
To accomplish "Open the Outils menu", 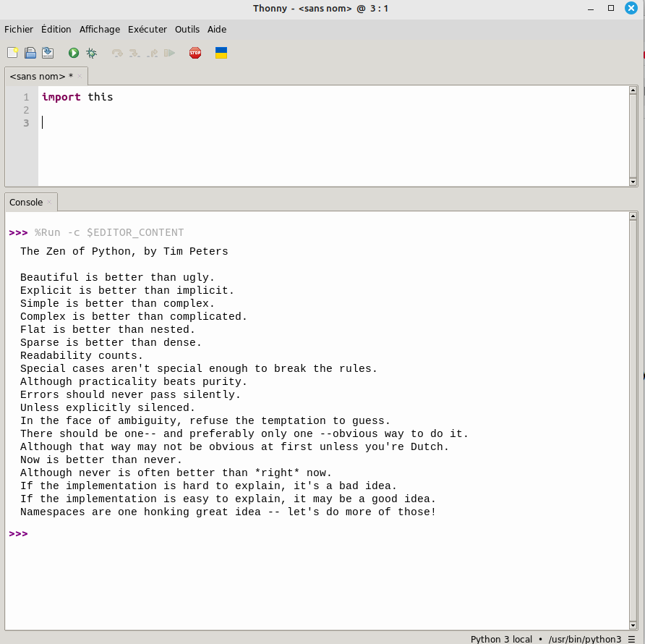I will tap(187, 30).
